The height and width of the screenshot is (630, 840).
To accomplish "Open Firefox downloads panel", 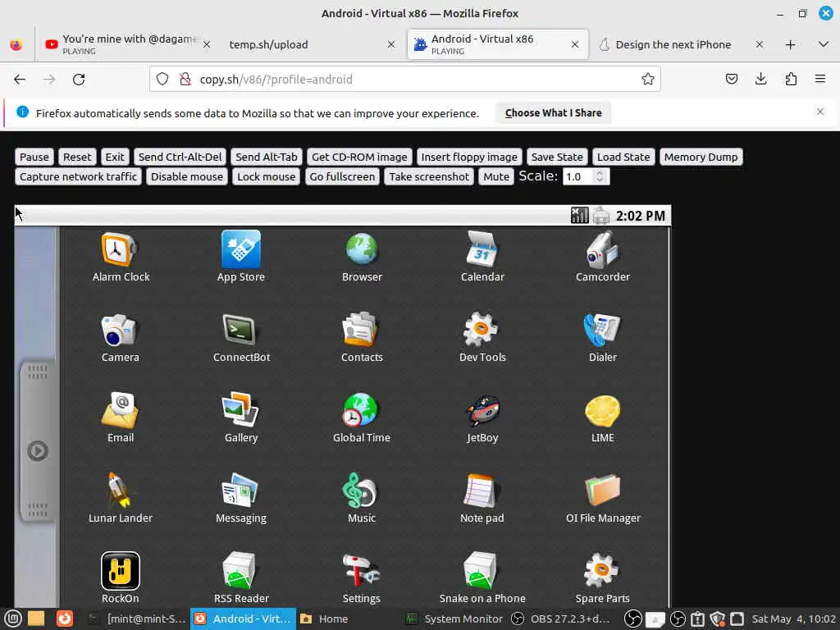I will coord(760,80).
